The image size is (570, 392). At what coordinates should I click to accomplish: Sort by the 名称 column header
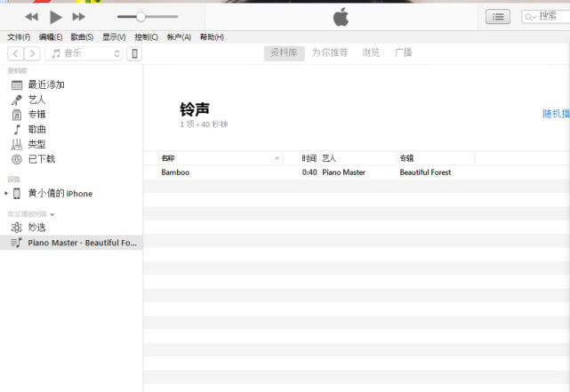click(221, 158)
